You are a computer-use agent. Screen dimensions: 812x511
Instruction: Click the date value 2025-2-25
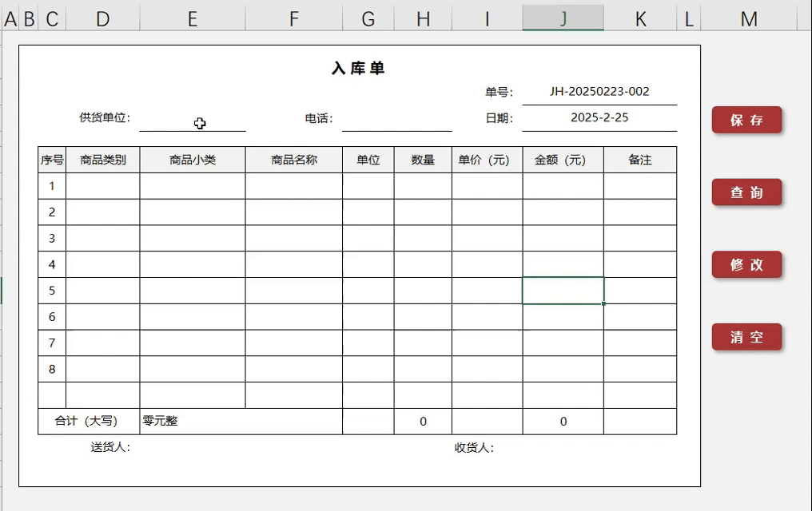coord(599,118)
